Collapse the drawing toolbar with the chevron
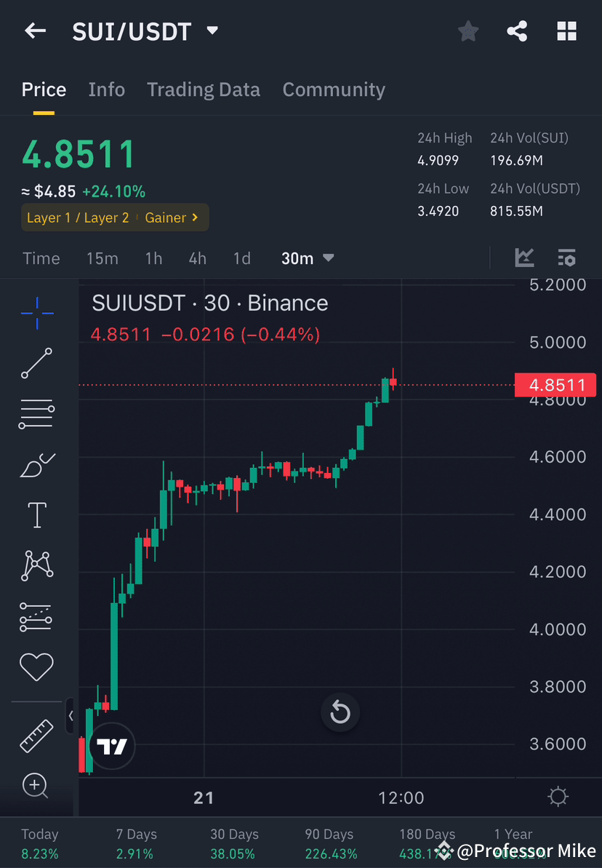Image resolution: width=602 pixels, height=868 pixels. 71,715
